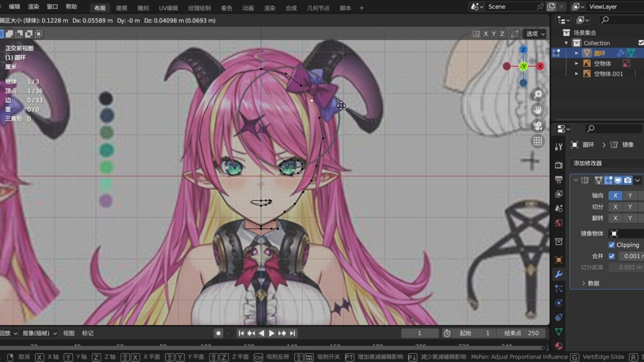
Task: Click frame input field in timeline
Action: click(x=419, y=333)
